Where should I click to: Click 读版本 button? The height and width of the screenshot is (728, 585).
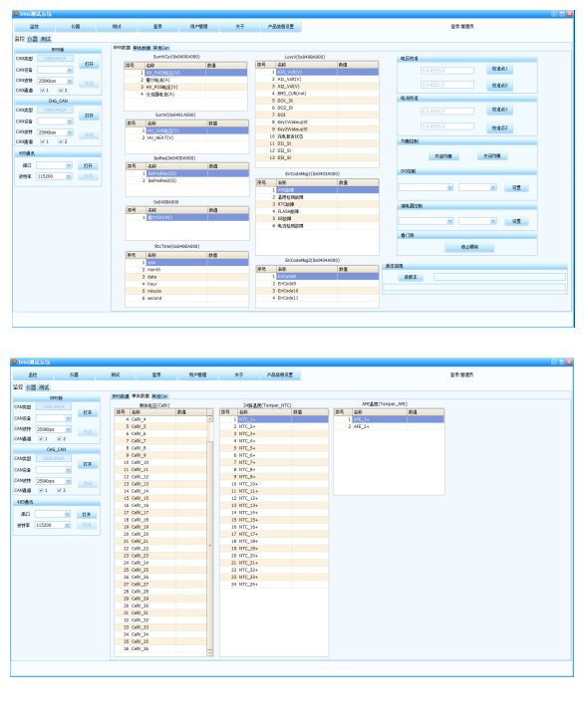[x=411, y=277]
